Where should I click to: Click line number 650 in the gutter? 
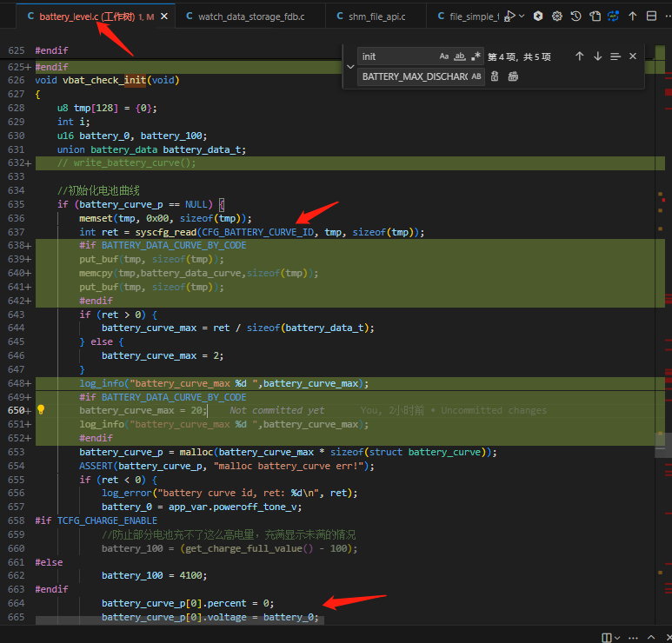click(16, 410)
